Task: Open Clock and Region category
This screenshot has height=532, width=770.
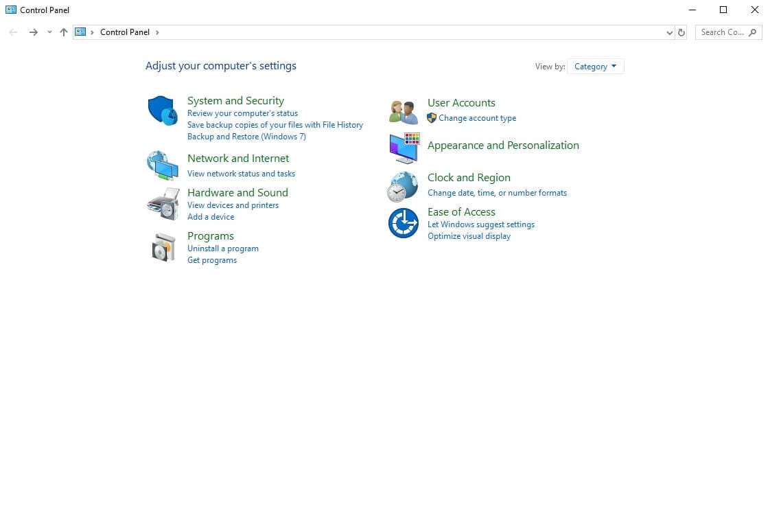Action: [x=469, y=177]
